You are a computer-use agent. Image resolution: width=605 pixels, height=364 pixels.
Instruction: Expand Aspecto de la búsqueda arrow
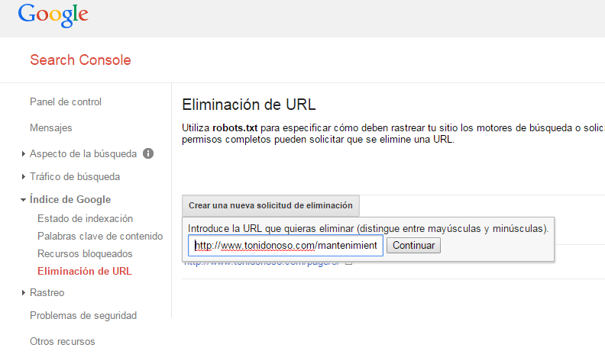tap(24, 154)
